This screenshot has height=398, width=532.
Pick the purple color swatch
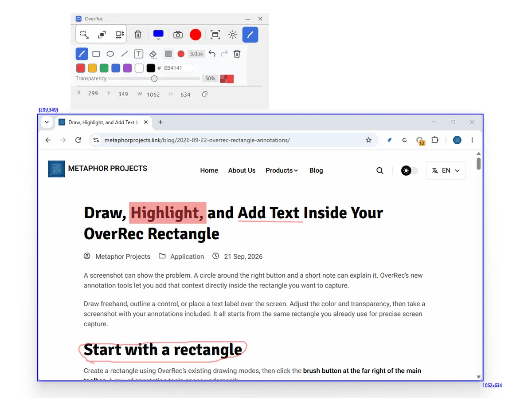(127, 68)
